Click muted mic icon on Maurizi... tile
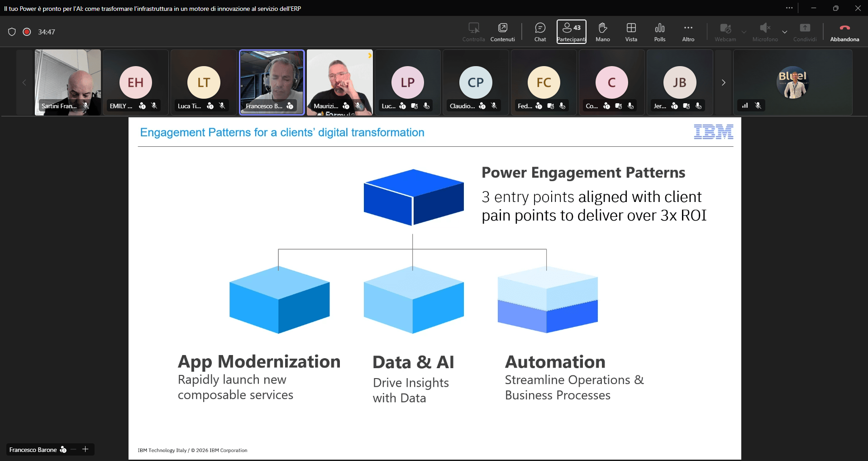The width and height of the screenshot is (868, 461). tap(358, 106)
